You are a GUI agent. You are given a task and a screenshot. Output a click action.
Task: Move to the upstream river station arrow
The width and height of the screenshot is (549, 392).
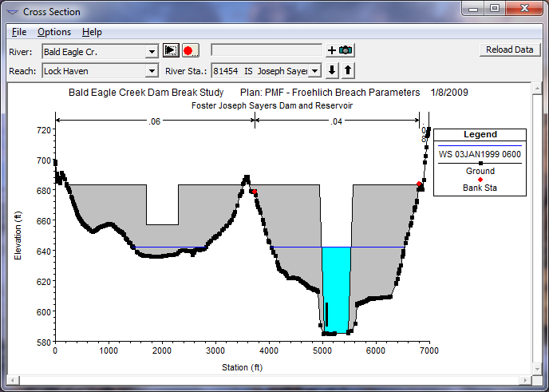(347, 70)
